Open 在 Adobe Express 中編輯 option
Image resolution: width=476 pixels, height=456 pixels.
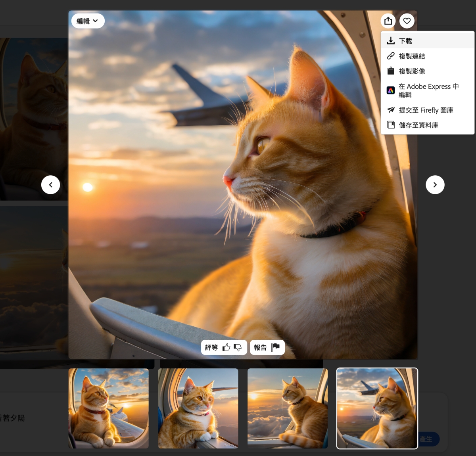pos(428,90)
